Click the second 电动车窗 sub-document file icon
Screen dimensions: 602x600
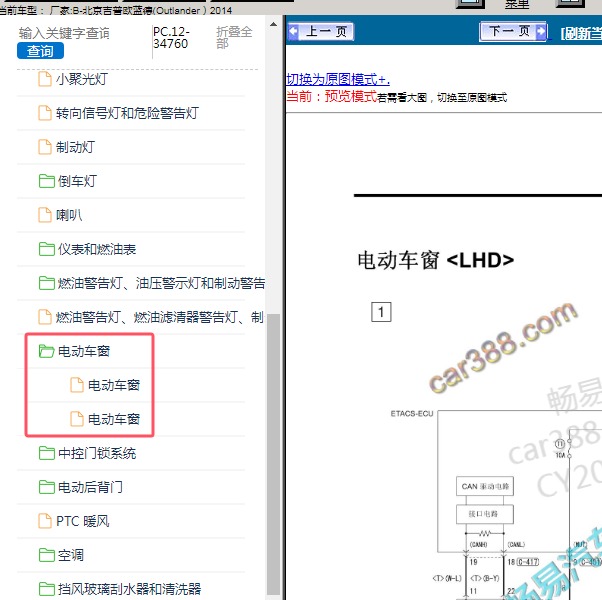point(77,418)
